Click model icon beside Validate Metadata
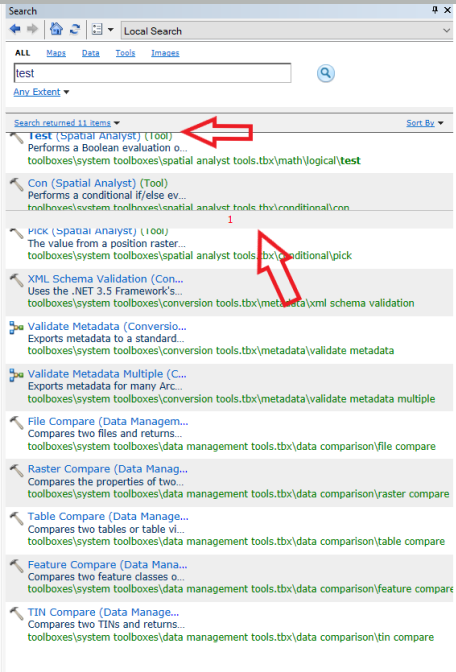The image size is (456, 672). click(16, 328)
